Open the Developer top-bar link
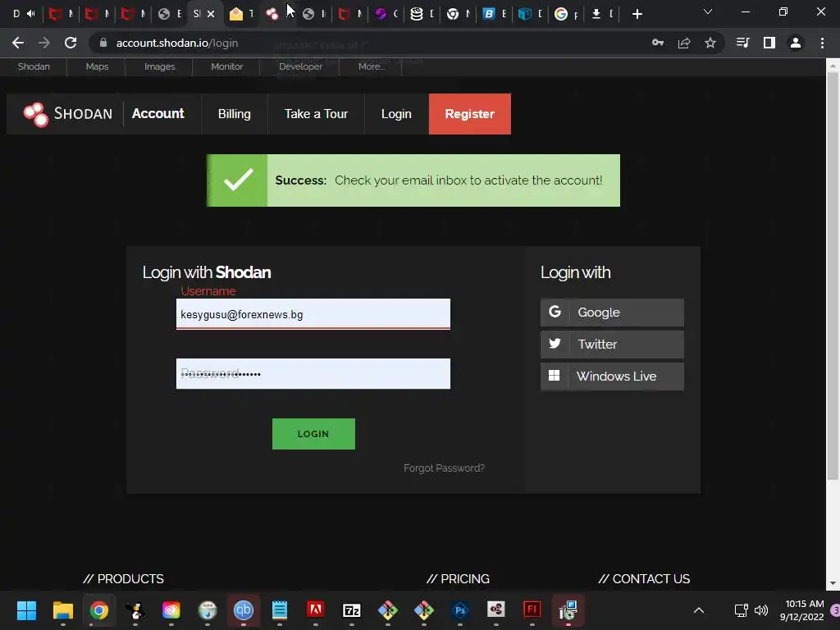 (300, 66)
